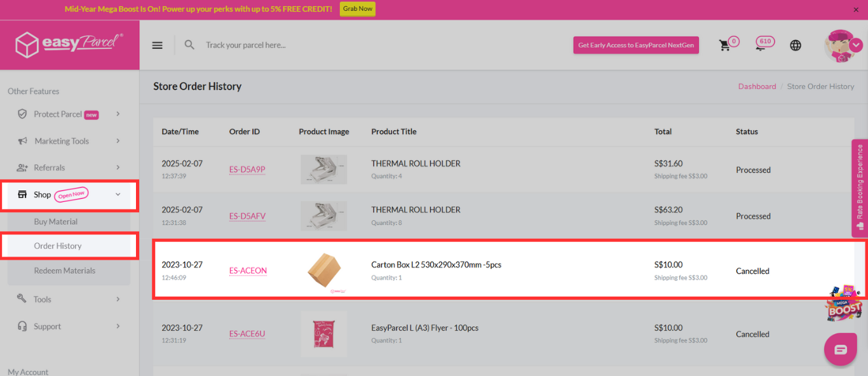Click the 'Quantity: 8' text

tap(386, 223)
